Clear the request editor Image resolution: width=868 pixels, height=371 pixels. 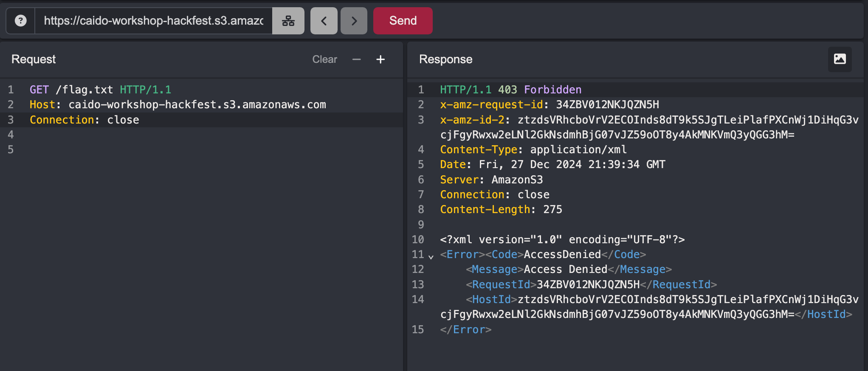click(324, 59)
